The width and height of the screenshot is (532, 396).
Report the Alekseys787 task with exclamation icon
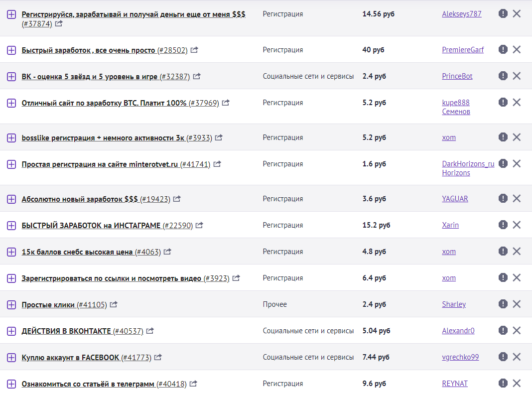click(x=503, y=13)
